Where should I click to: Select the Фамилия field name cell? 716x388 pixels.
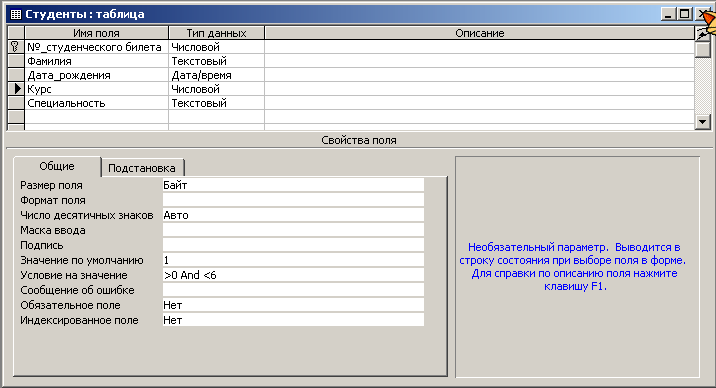(x=96, y=61)
